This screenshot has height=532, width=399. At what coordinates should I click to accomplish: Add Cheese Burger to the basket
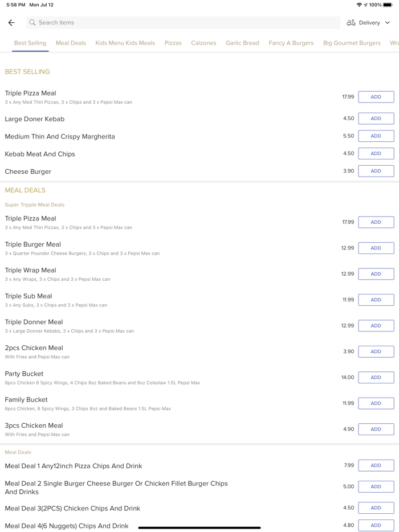pos(376,171)
